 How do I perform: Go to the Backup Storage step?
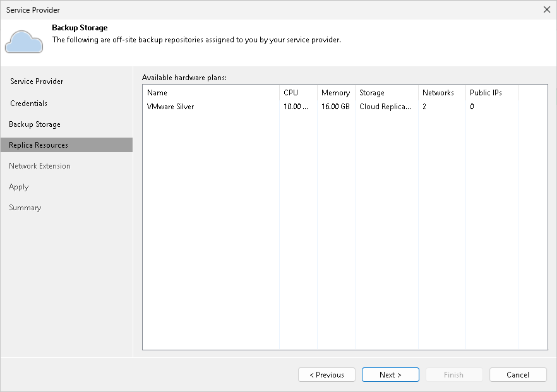pyautogui.click(x=33, y=124)
